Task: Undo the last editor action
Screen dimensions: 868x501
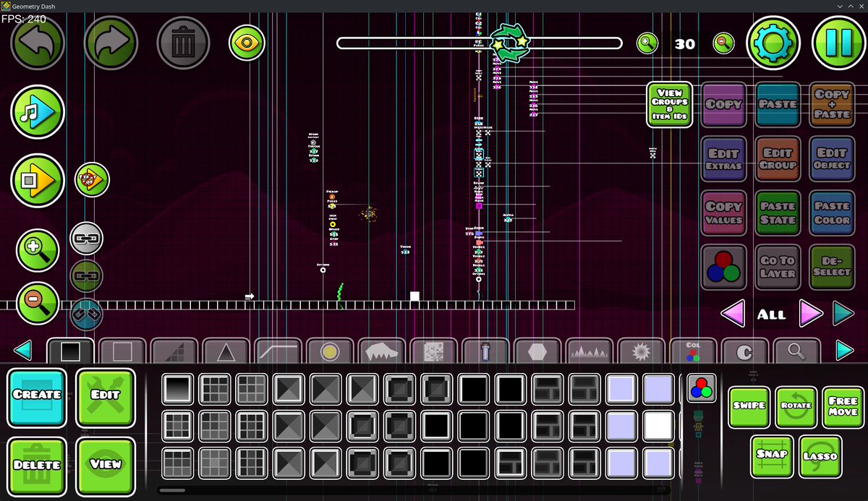Action: (x=38, y=43)
